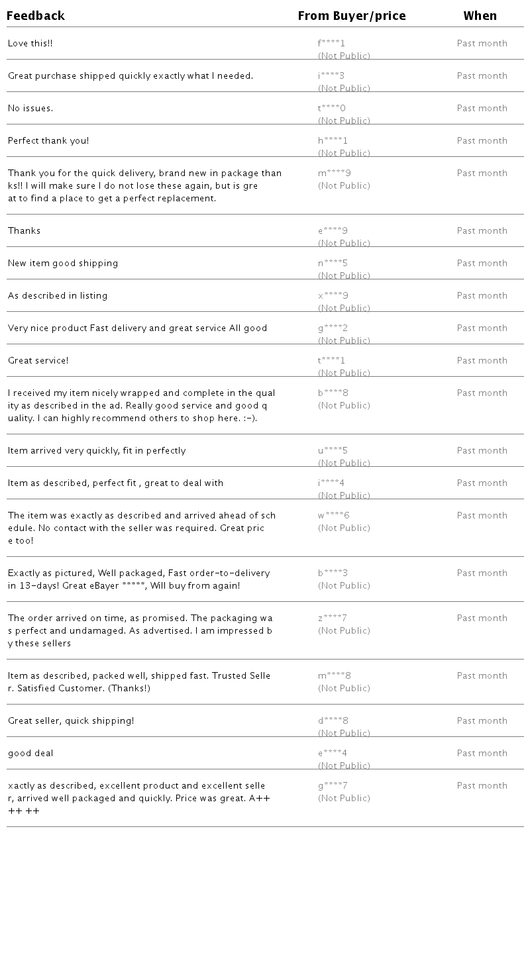Click the "Great service!" feedback row

[x=38, y=361]
